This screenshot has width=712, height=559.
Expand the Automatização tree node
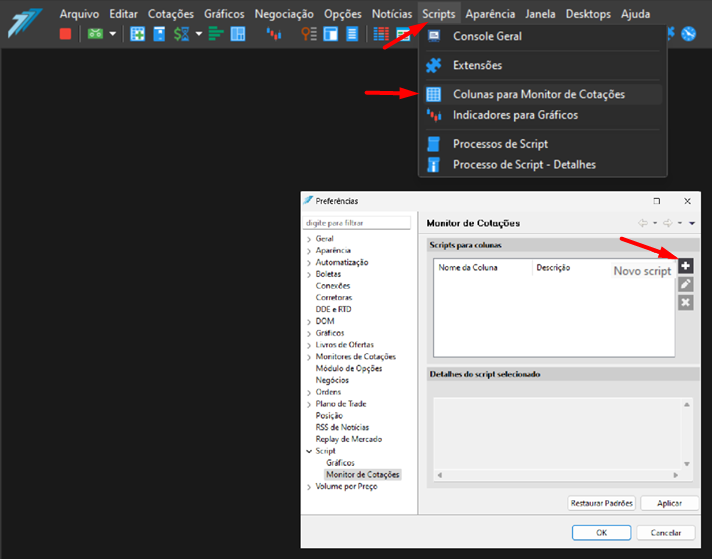tap(309, 262)
